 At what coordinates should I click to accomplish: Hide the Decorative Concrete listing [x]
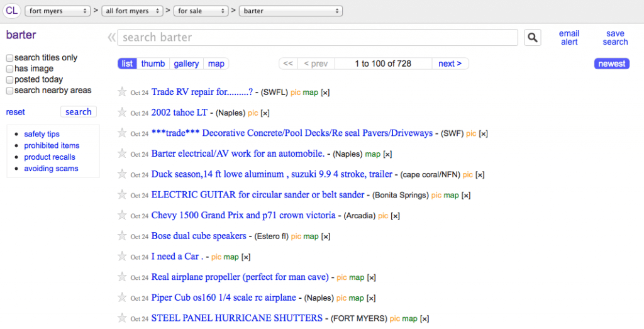[x=484, y=134]
